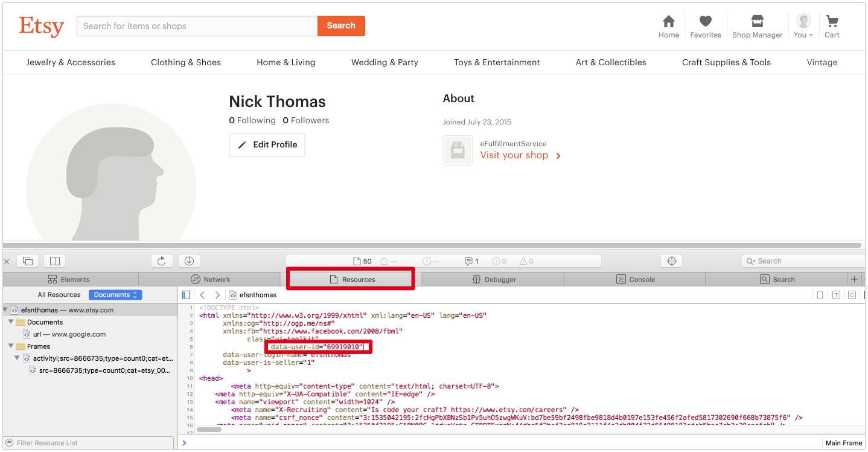868x452 pixels.
Task: Click the source code horizontal scrollbar
Action: tap(209, 430)
